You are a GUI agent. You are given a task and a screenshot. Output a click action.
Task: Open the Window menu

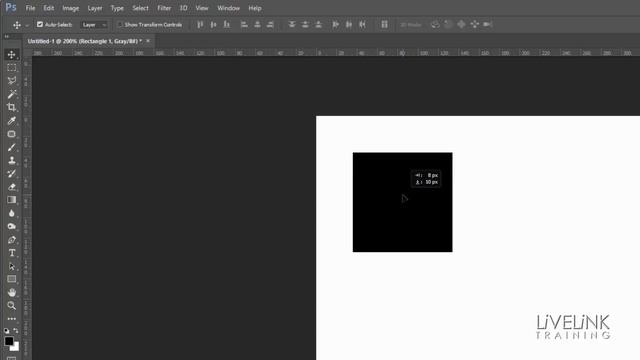click(228, 8)
